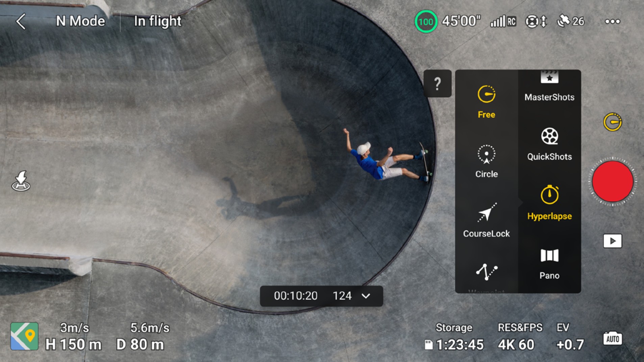This screenshot has height=362, width=644.
Task: Adjust the EV +0.7 value
Action: coord(570,337)
